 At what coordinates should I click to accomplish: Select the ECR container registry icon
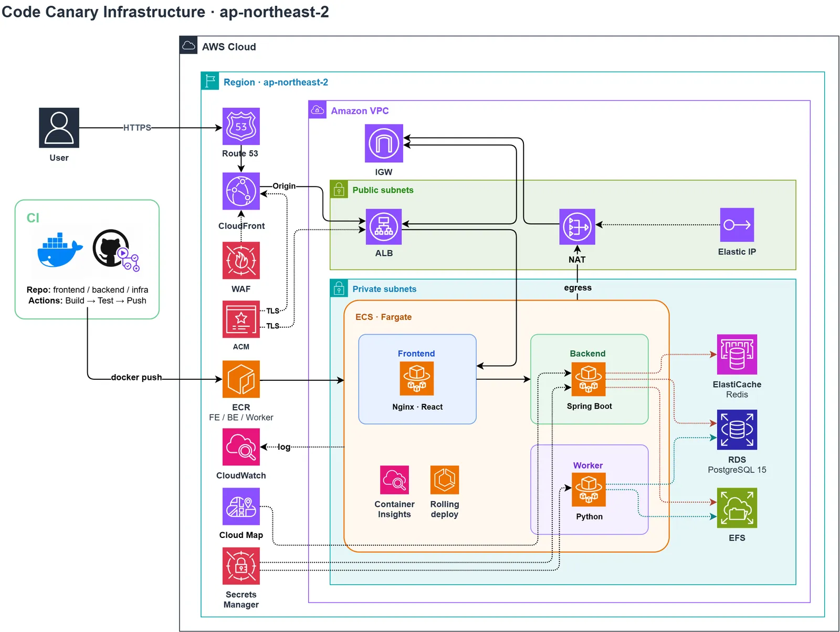click(241, 379)
